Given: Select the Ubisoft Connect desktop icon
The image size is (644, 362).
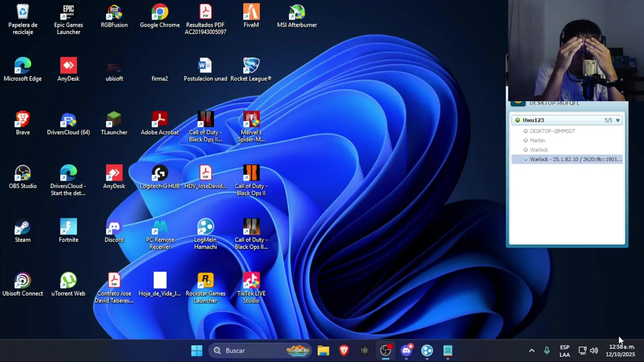Looking at the screenshot, I should click(x=23, y=285).
